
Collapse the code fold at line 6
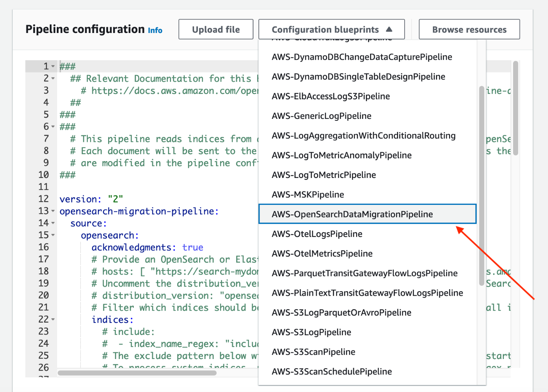tap(53, 127)
